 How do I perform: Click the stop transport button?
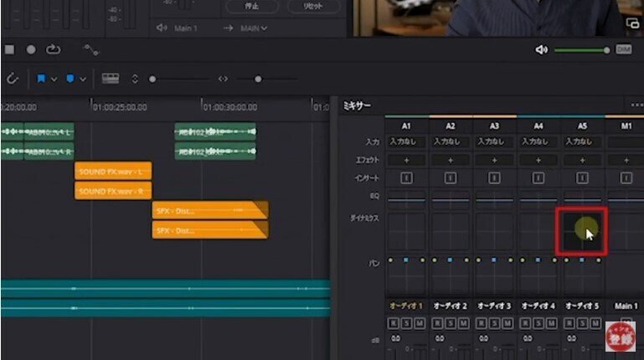(x=9, y=49)
